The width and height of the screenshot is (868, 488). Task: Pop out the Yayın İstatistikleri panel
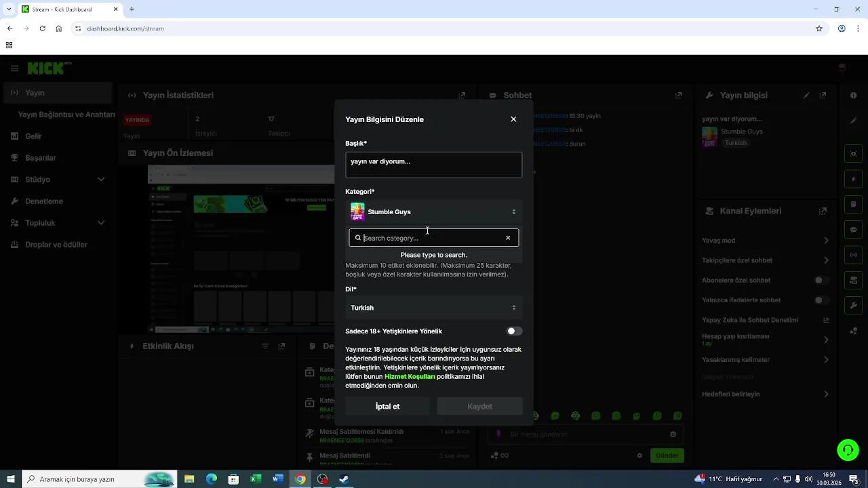pyautogui.click(x=462, y=96)
